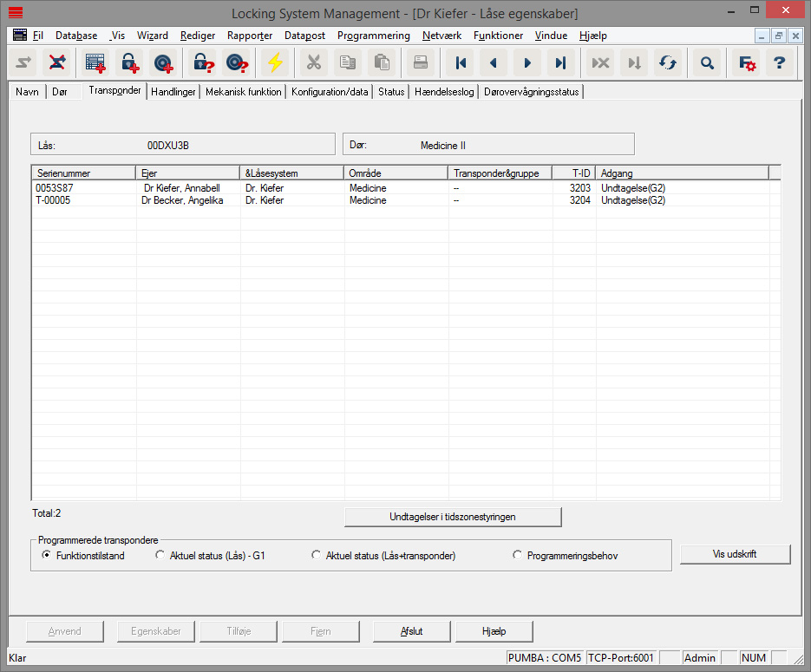Select the Funktionstilstand radio button

tap(47, 556)
